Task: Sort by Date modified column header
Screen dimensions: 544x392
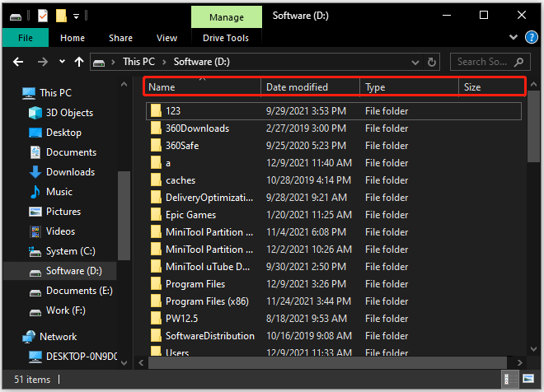Action: point(310,86)
